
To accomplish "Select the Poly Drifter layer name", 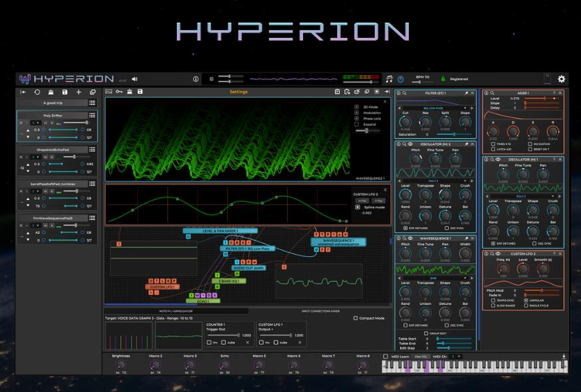I will coord(53,115).
